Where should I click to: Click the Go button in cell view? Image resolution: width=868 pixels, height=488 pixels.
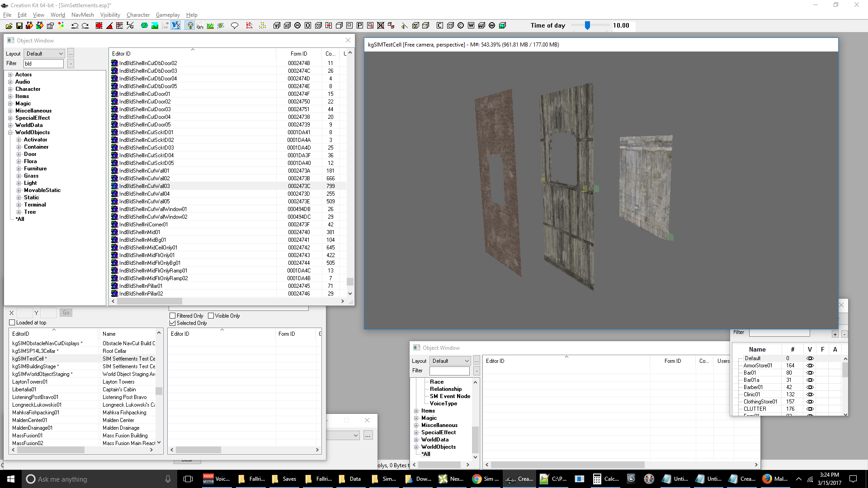[x=66, y=313]
